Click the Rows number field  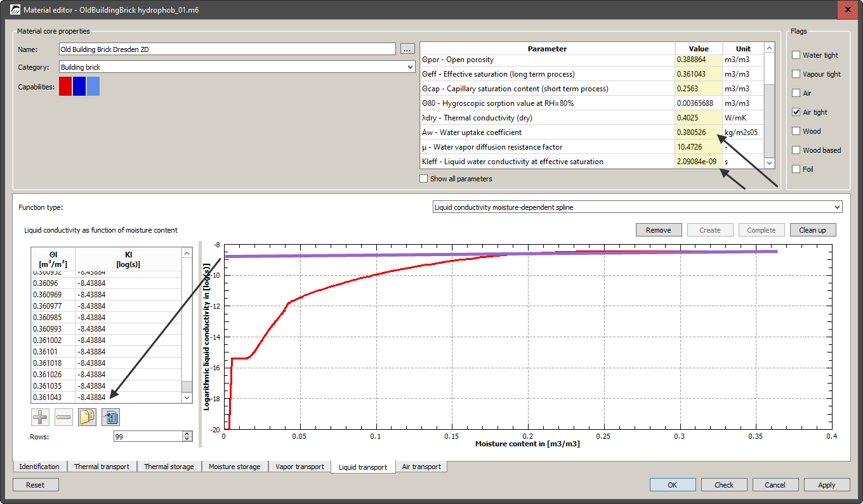point(148,436)
